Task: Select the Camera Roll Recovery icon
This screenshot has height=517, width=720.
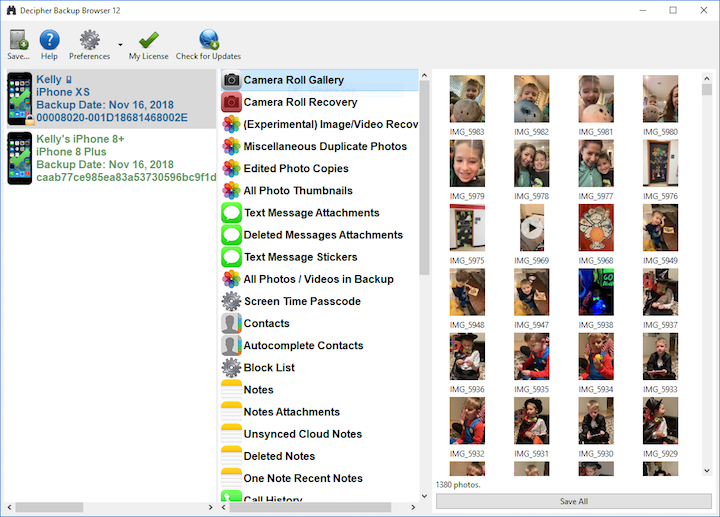Action: click(x=231, y=102)
